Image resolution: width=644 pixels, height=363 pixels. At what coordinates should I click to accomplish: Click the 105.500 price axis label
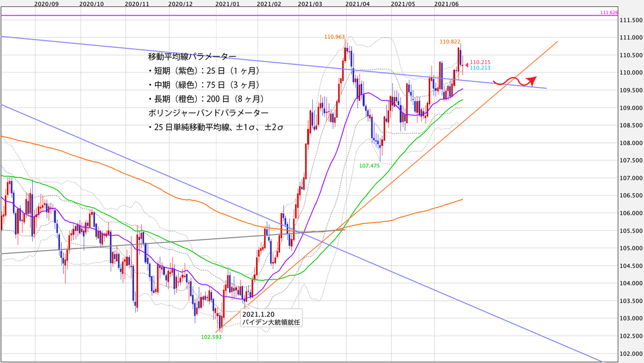click(631, 231)
